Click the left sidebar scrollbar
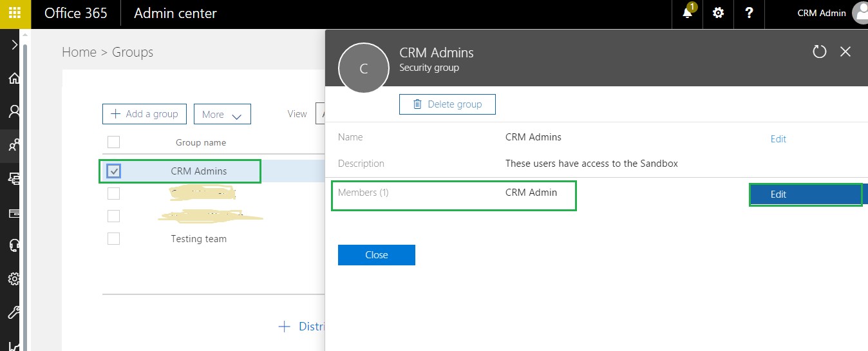This screenshot has height=351, width=868. [x=26, y=193]
